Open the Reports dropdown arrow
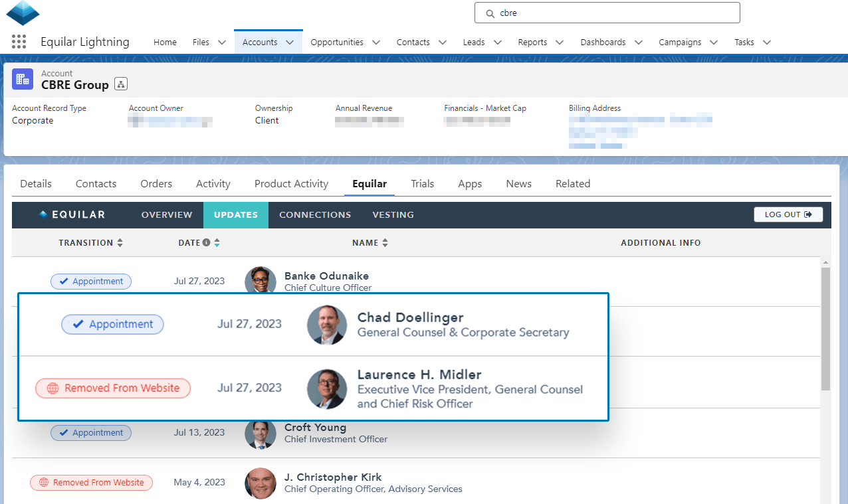Screen dimensions: 848x504 (x=560, y=42)
